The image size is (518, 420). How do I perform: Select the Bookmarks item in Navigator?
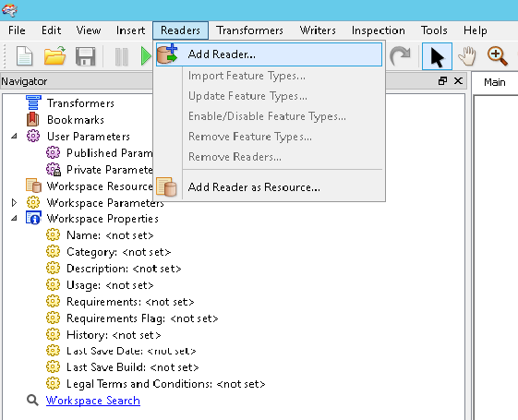pos(76,119)
